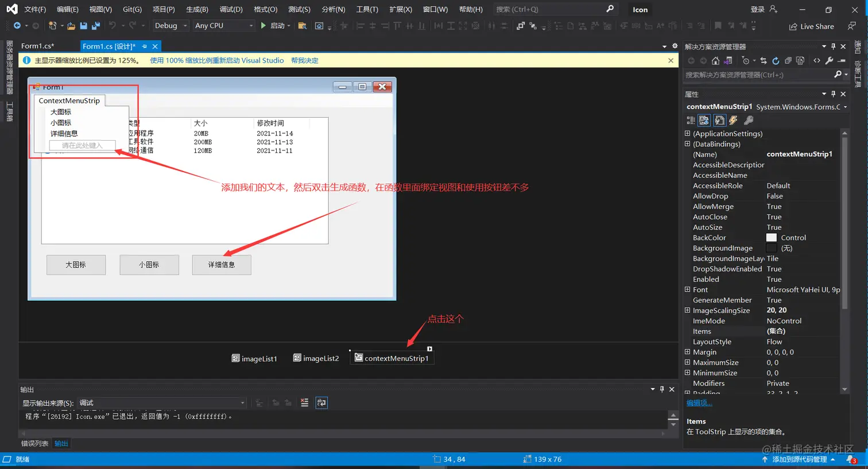Toggle Categorized view in Properties panel
The width and height of the screenshot is (868, 469).
(x=691, y=121)
